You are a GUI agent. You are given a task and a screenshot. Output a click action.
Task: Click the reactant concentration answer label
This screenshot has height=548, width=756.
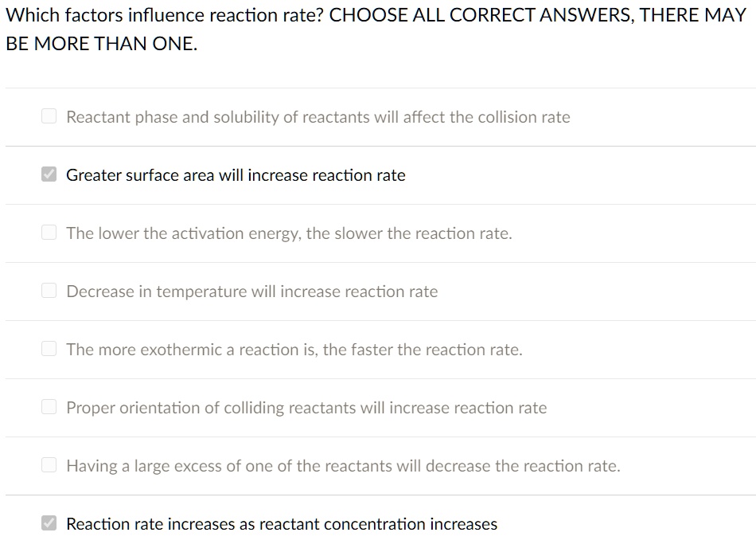[282, 523]
